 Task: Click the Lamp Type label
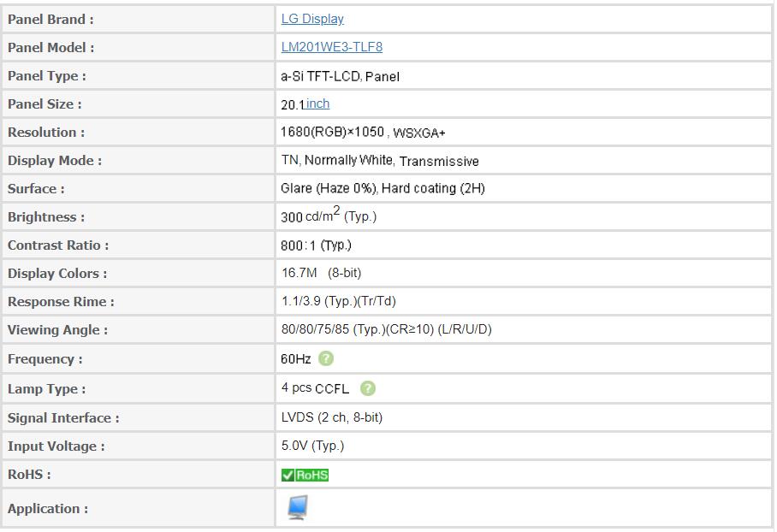tap(46, 389)
